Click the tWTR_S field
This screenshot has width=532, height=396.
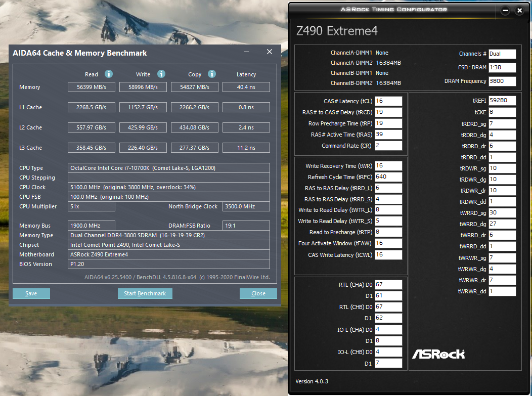(388, 221)
